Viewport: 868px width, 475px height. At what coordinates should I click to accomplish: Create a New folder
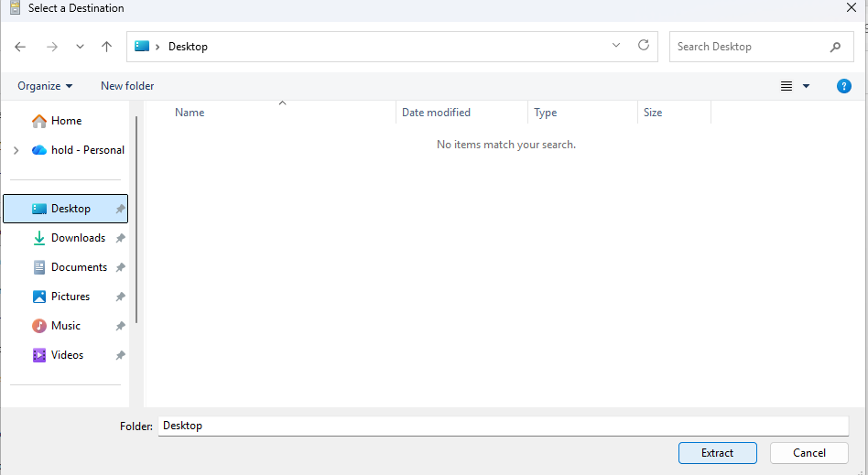pos(127,86)
